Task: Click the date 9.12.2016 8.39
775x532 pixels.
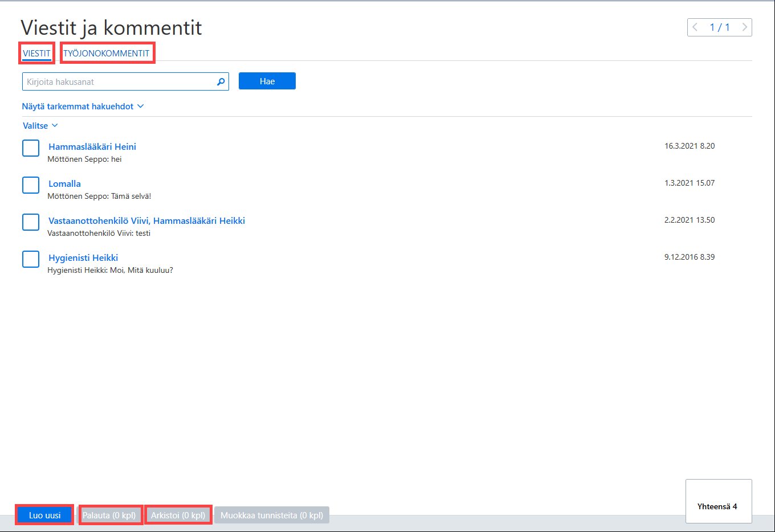Action: pos(690,257)
